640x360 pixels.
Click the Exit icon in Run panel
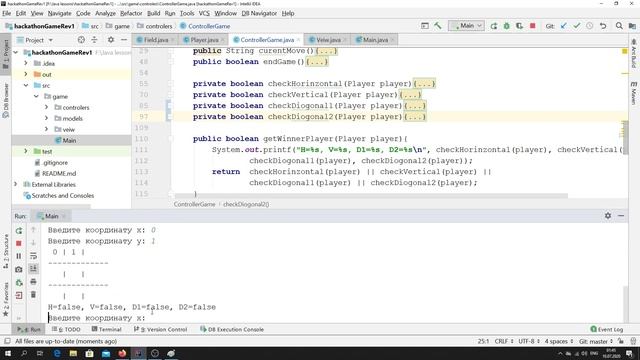coord(19,295)
